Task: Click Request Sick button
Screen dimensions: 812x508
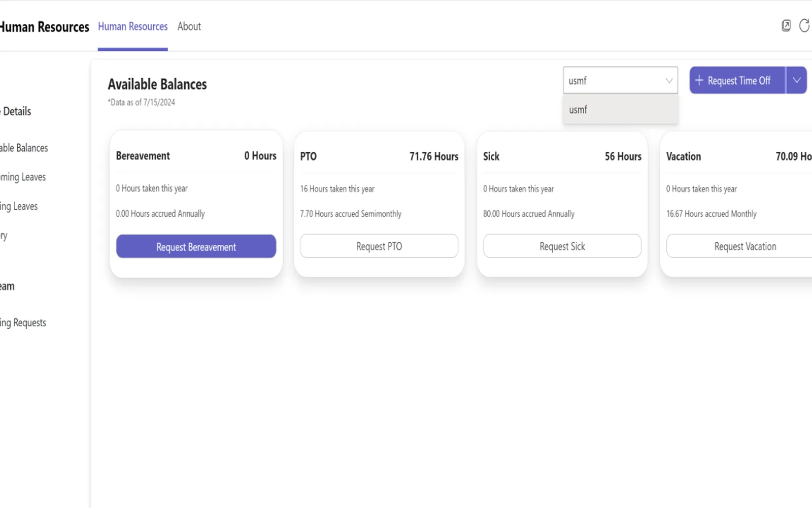Action: coord(562,246)
